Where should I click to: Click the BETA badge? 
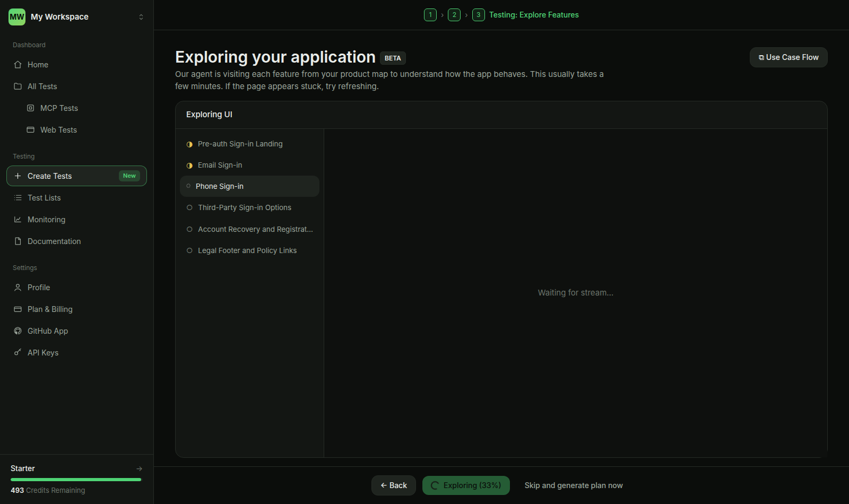click(x=393, y=58)
